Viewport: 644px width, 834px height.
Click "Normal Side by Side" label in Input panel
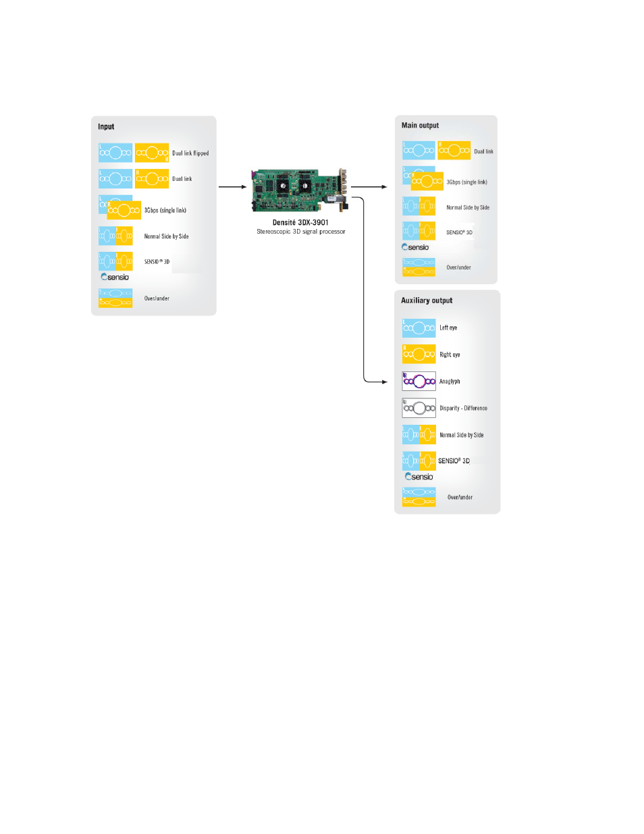[x=166, y=236]
